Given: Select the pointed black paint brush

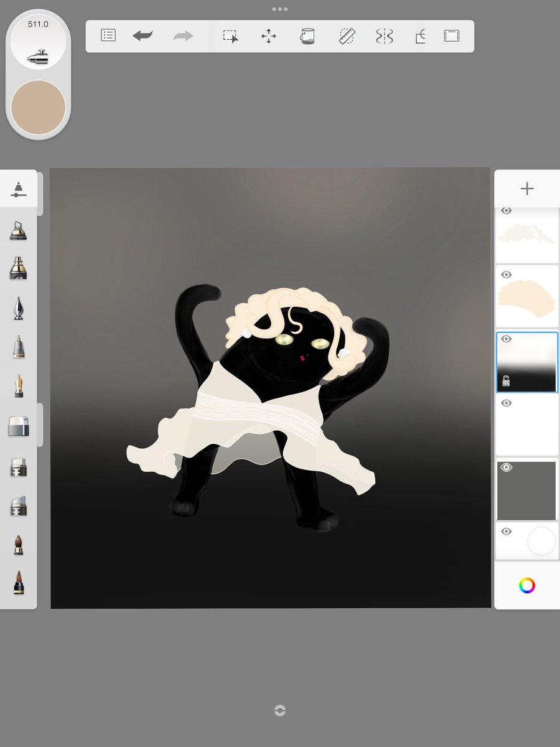Looking at the screenshot, I should point(19,583).
